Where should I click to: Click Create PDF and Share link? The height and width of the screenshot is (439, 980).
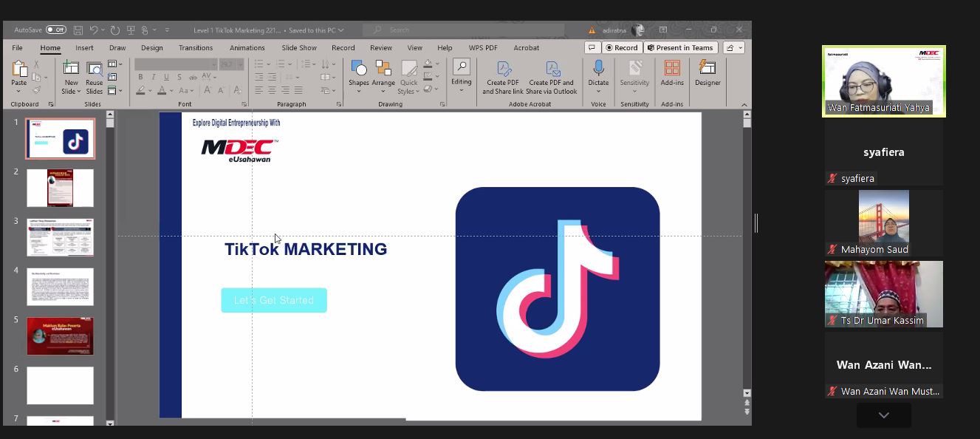coord(503,78)
